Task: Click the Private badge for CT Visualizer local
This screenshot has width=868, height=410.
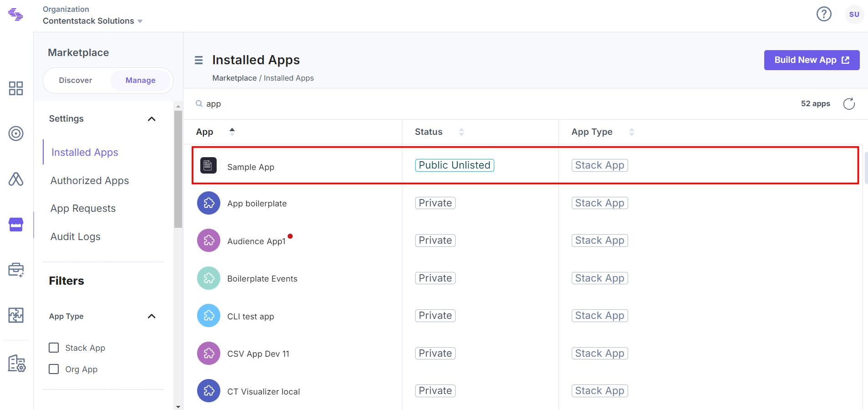Action: tap(435, 390)
